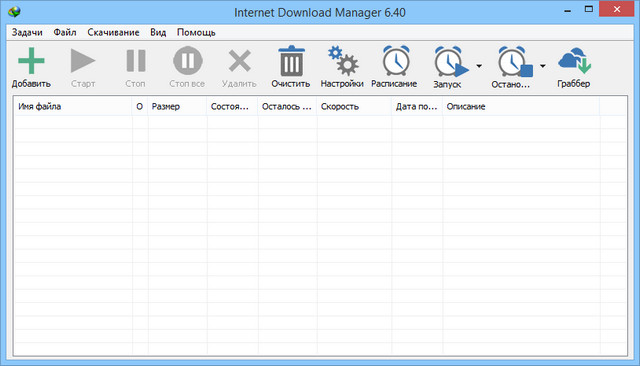Open the Граббер cloud icon

pos(574,61)
